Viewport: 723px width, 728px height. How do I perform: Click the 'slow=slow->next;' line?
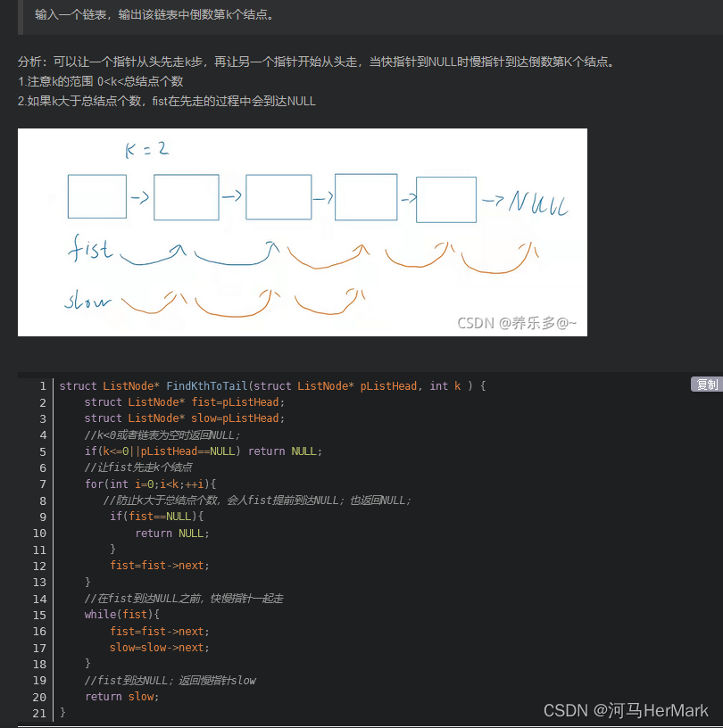click(x=160, y=647)
